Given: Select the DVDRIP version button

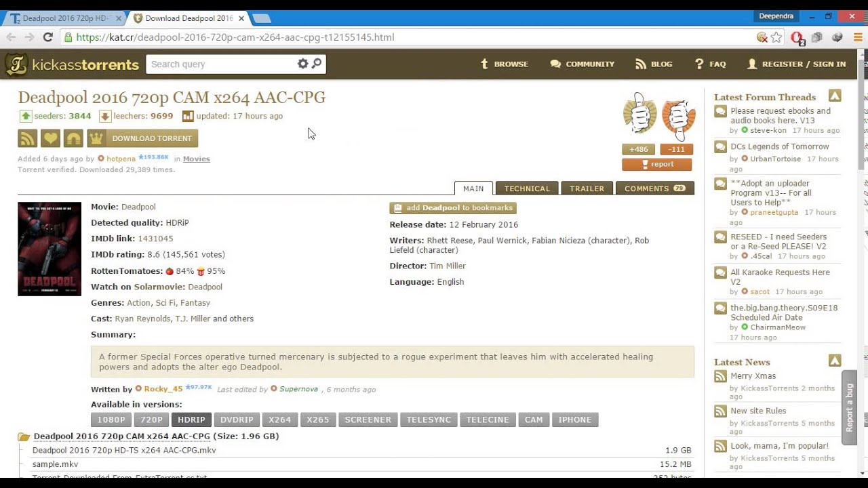Looking at the screenshot, I should 237,420.
